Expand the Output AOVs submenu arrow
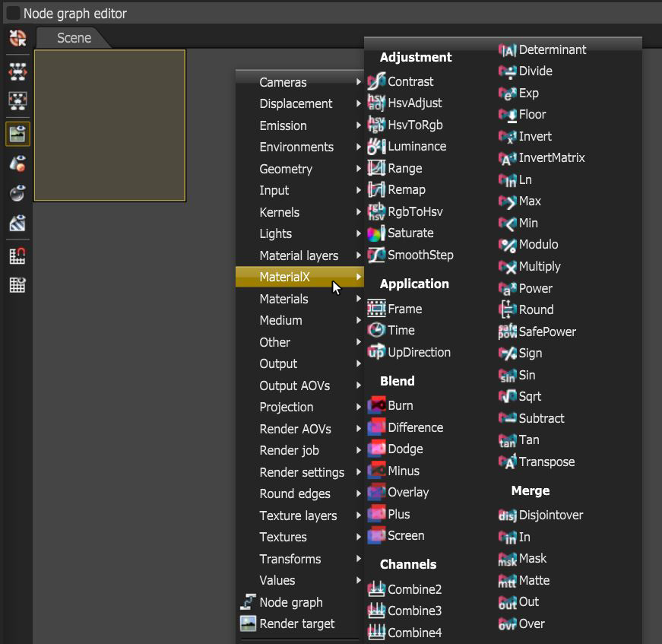The width and height of the screenshot is (662, 644). [x=359, y=385]
